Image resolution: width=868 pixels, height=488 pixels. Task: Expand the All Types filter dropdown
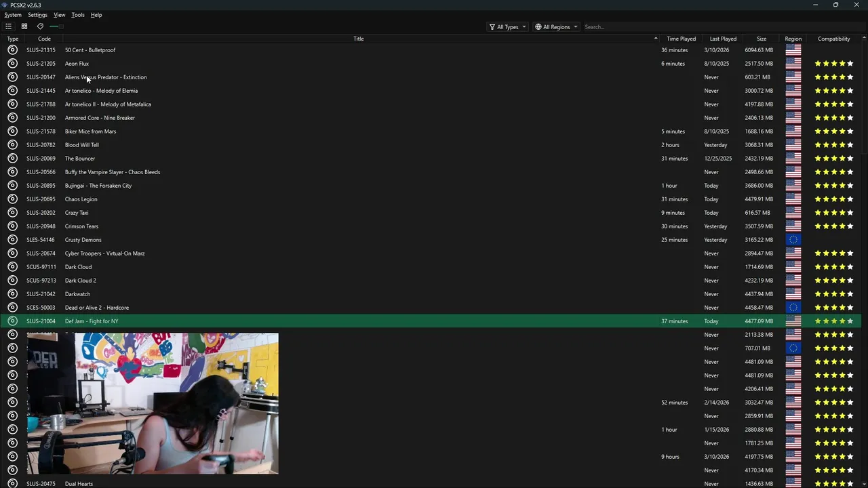[507, 27]
